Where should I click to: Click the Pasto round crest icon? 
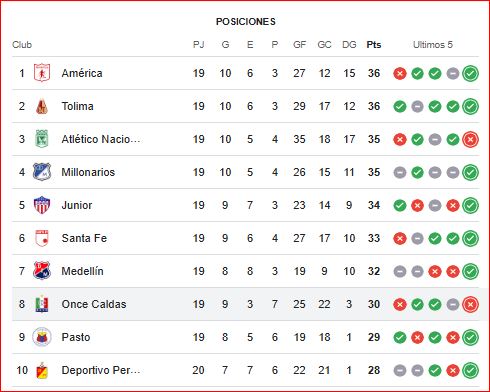pyautogui.click(x=42, y=337)
